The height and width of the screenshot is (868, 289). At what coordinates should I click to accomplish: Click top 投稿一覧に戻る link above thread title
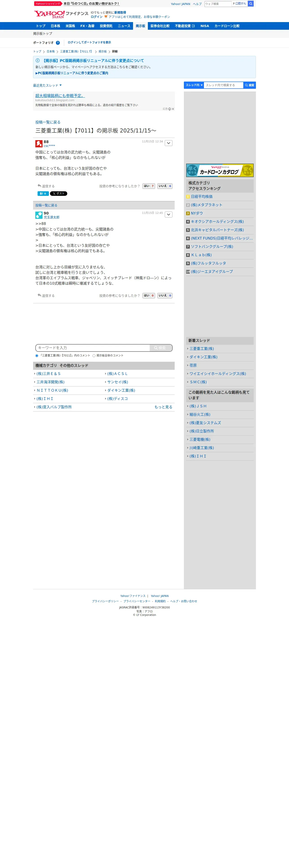pos(48,122)
